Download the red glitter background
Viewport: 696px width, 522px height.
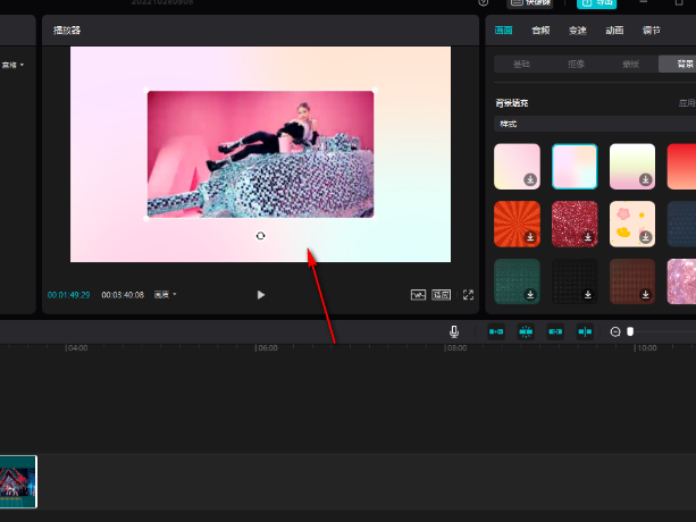coord(588,237)
